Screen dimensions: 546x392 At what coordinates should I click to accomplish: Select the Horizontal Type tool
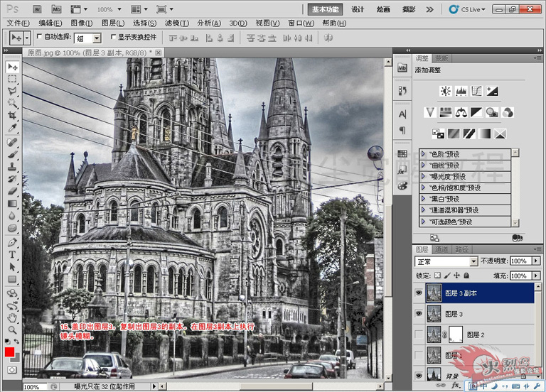[x=13, y=254]
